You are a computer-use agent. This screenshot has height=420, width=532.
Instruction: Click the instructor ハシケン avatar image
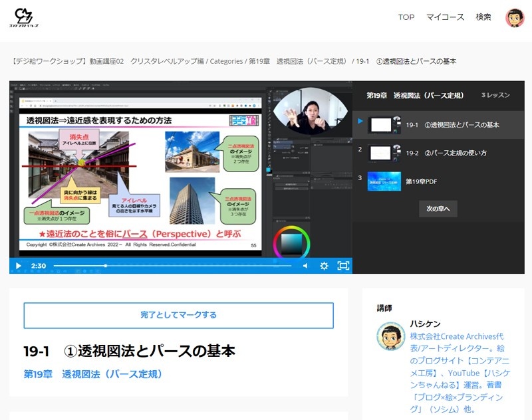pyautogui.click(x=391, y=337)
